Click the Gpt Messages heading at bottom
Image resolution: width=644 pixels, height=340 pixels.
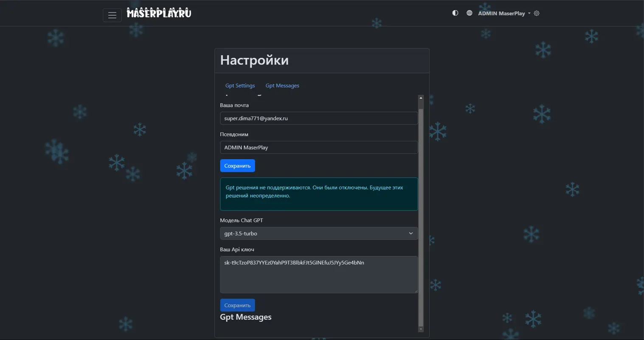point(245,317)
